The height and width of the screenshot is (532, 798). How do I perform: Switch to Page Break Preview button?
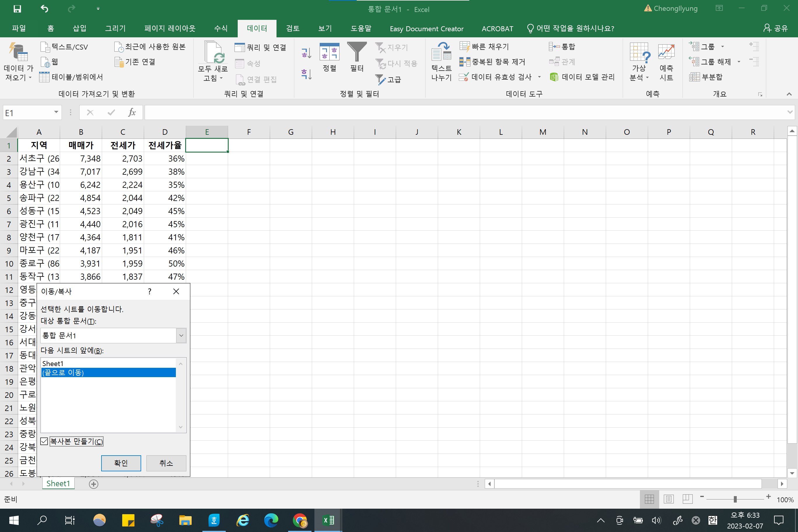[x=687, y=499]
